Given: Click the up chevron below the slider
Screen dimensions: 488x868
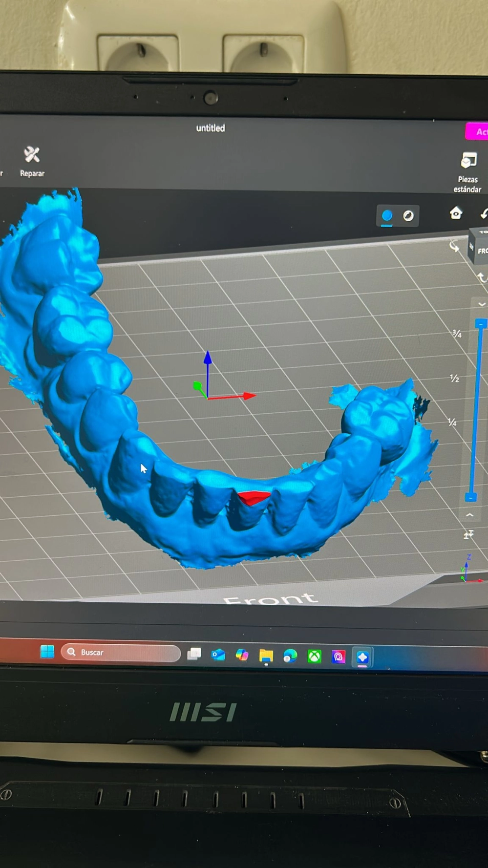Looking at the screenshot, I should pos(469,515).
